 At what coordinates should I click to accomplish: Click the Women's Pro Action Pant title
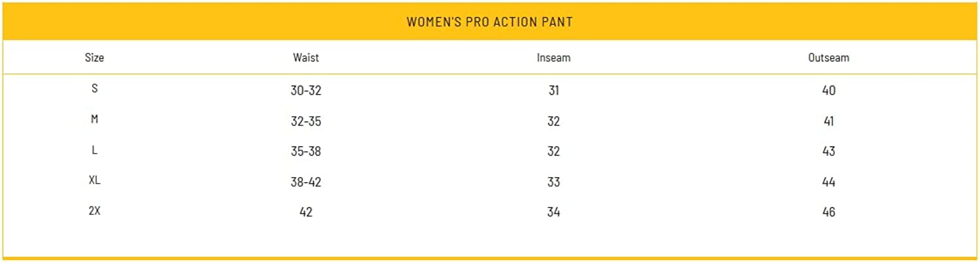[489, 22]
